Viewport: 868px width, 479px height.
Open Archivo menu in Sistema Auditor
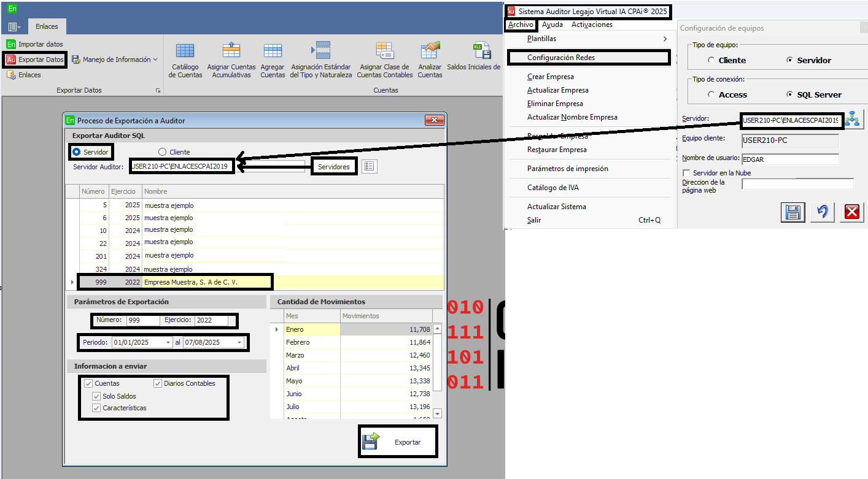point(521,25)
